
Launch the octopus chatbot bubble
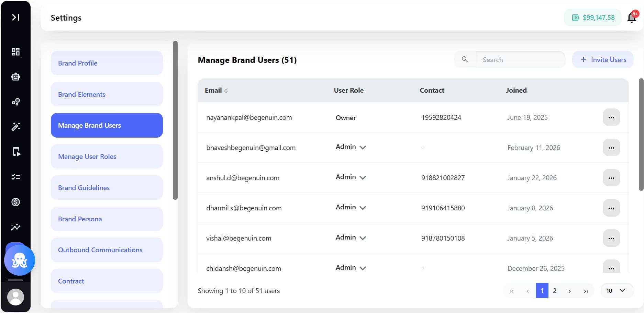tap(20, 260)
